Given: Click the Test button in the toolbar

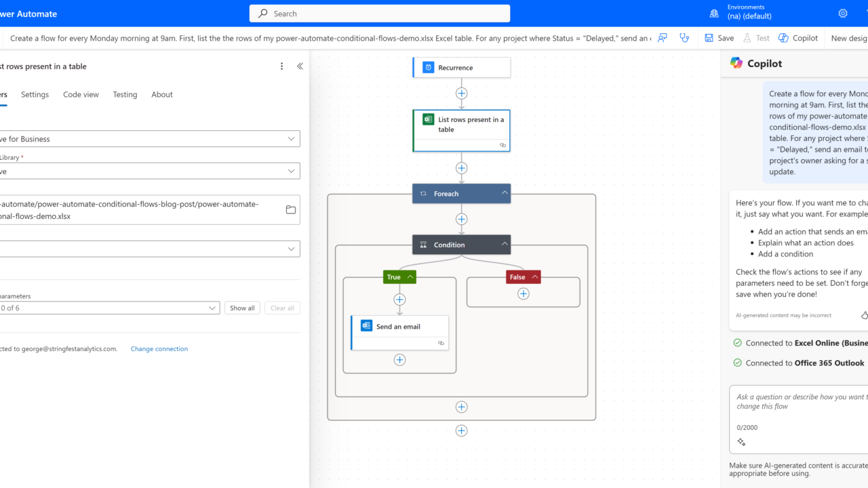Looking at the screenshot, I should click(x=757, y=38).
